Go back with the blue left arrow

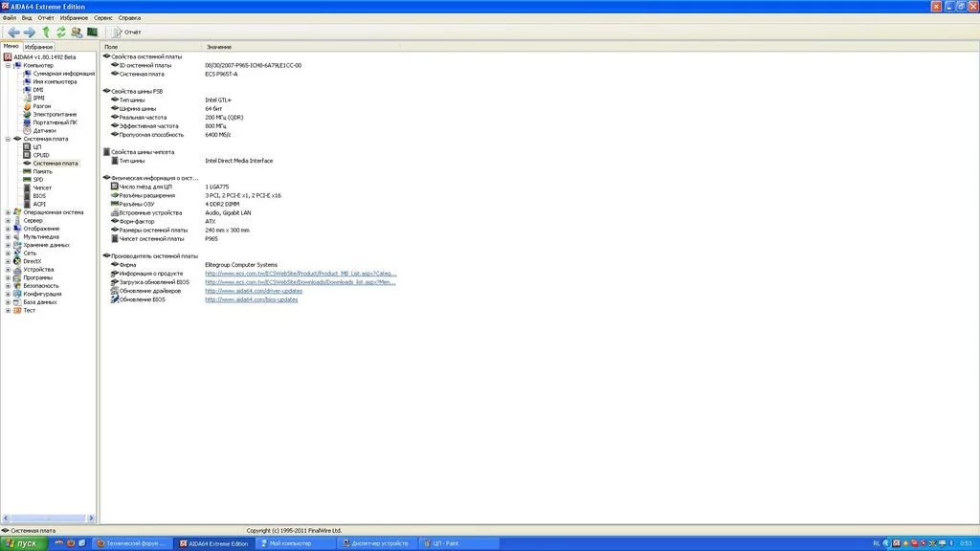click(x=13, y=32)
